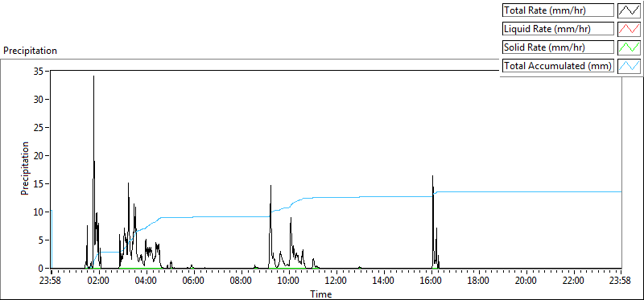Click the Time x-axis label

coord(320,294)
